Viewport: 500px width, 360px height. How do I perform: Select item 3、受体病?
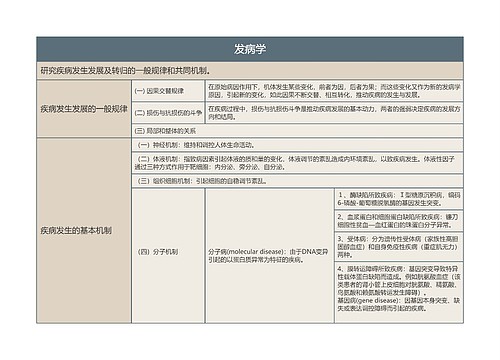coord(399,247)
